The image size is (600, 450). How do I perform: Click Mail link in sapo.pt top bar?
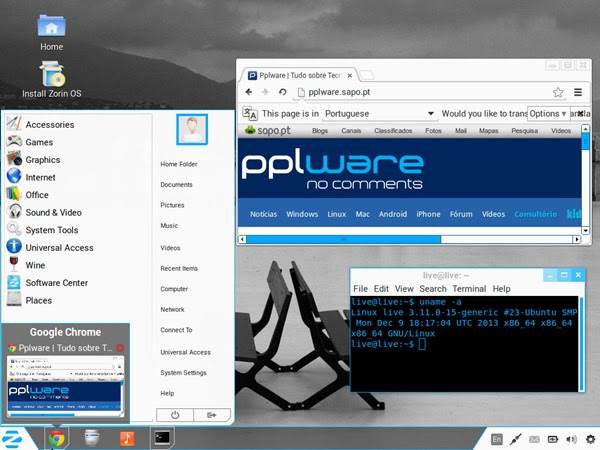click(461, 130)
